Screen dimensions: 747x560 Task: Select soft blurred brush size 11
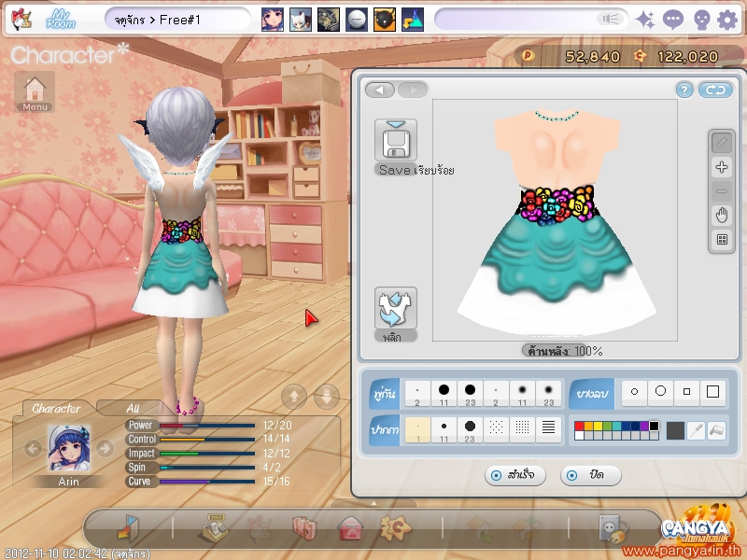(522, 393)
